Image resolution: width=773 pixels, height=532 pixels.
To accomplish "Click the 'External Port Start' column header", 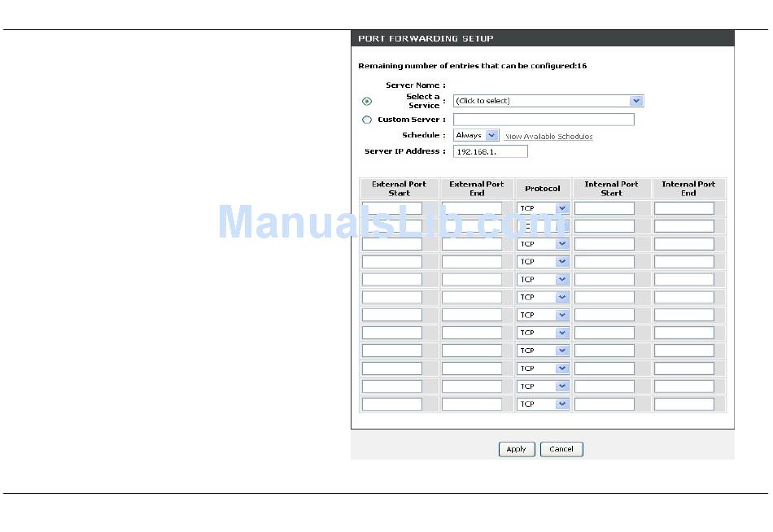I will pos(399,189).
